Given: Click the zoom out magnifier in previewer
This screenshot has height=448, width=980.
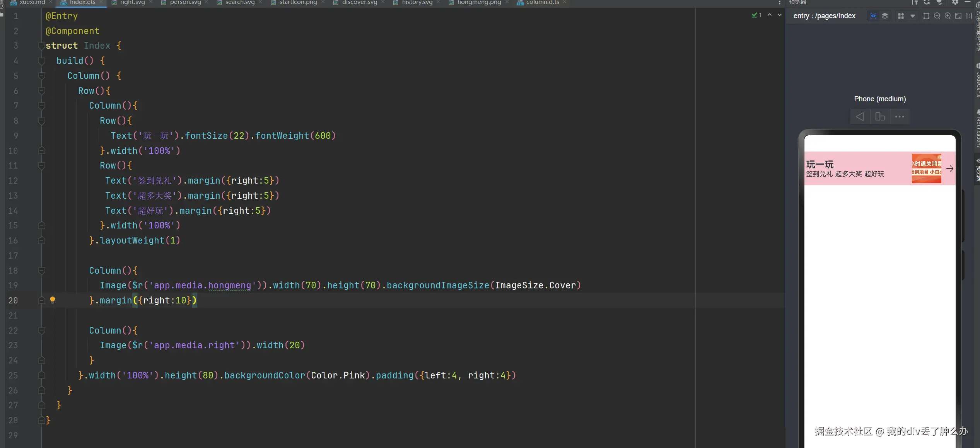Looking at the screenshot, I should (x=937, y=16).
